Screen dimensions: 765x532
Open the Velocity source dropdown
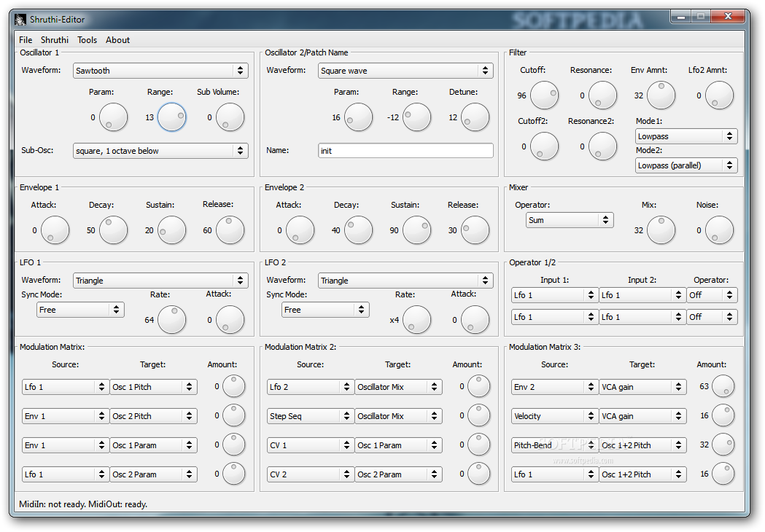coord(555,416)
